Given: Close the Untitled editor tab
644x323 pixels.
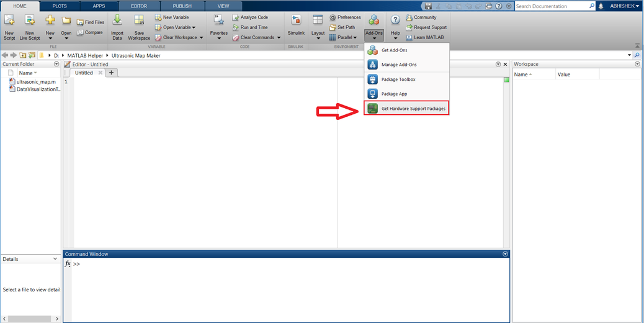Looking at the screenshot, I should click(x=101, y=73).
